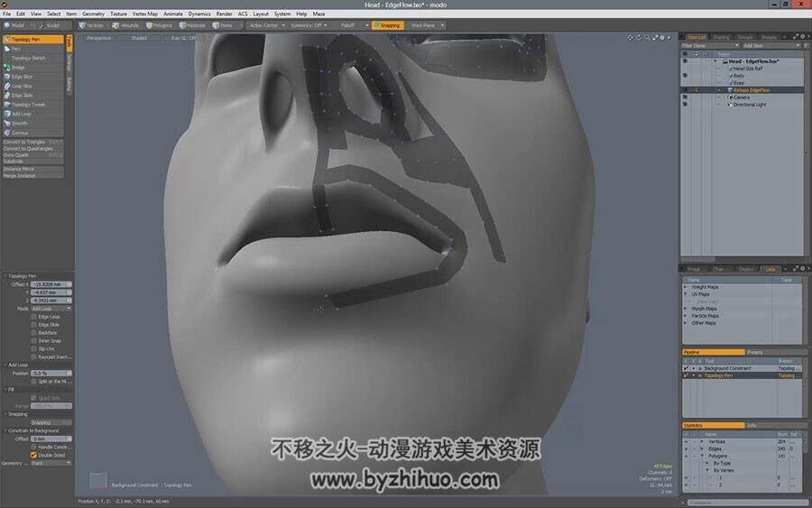Select the Loop Slice tool
The height and width of the screenshot is (508, 812).
[32, 86]
